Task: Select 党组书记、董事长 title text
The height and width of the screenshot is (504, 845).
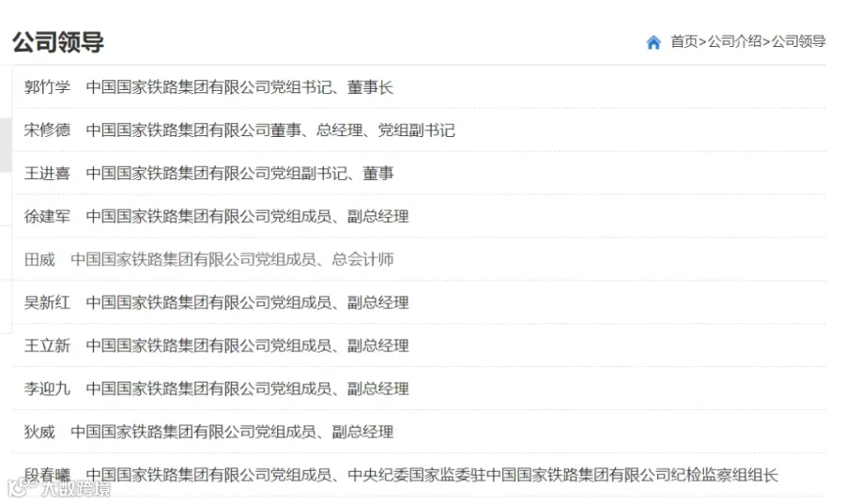Action: click(x=332, y=86)
